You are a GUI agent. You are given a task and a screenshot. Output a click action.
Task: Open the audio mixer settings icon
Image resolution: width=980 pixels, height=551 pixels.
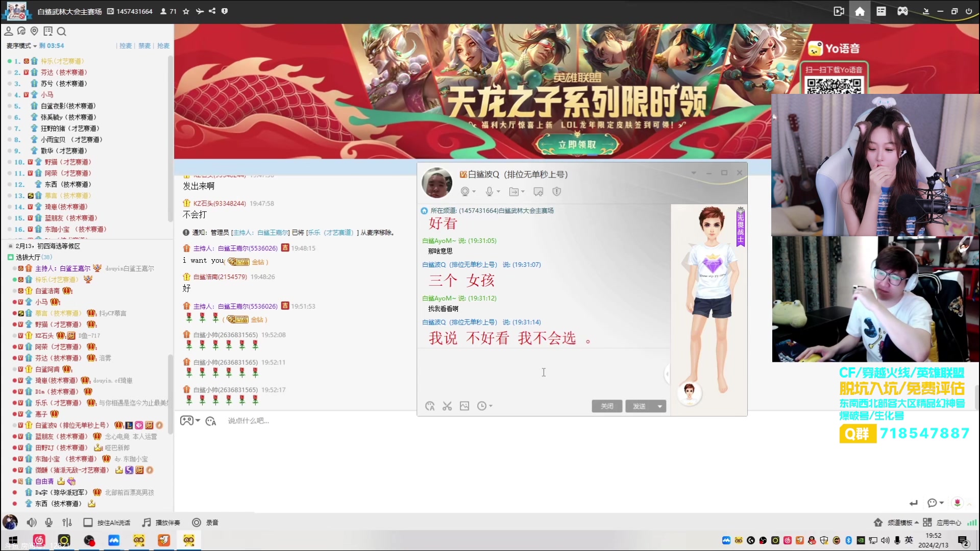point(67,522)
